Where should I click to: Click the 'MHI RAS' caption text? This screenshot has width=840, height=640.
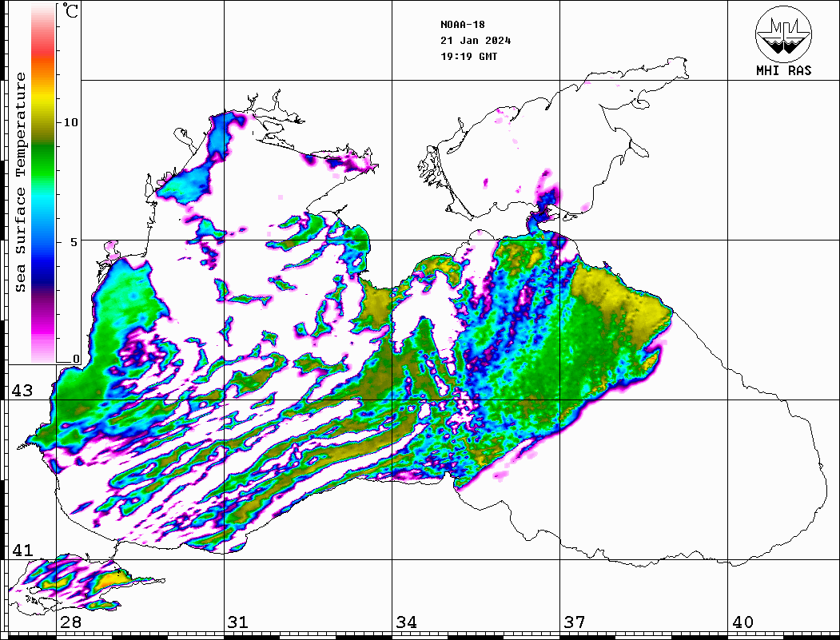pos(784,70)
